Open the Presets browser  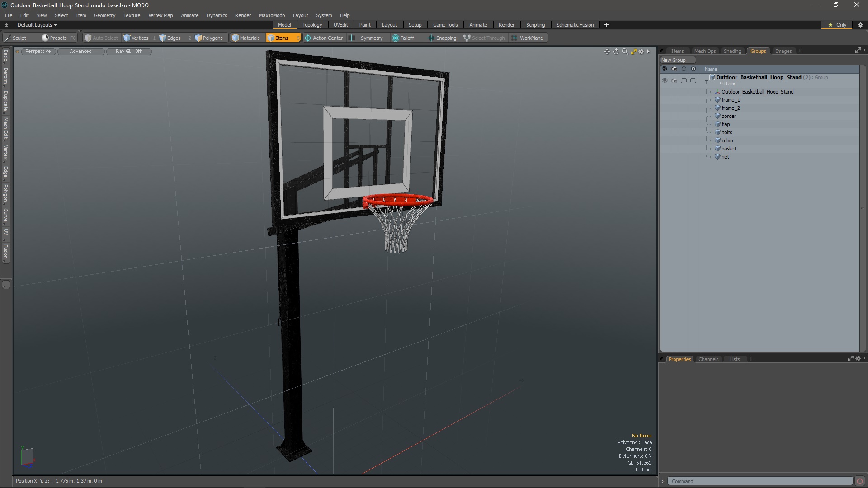pyautogui.click(x=58, y=38)
